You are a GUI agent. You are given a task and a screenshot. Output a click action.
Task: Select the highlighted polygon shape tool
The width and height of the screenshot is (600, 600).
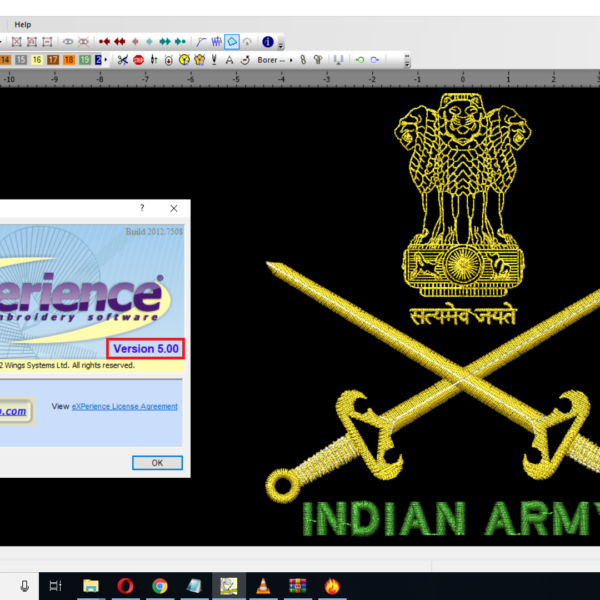(231, 42)
